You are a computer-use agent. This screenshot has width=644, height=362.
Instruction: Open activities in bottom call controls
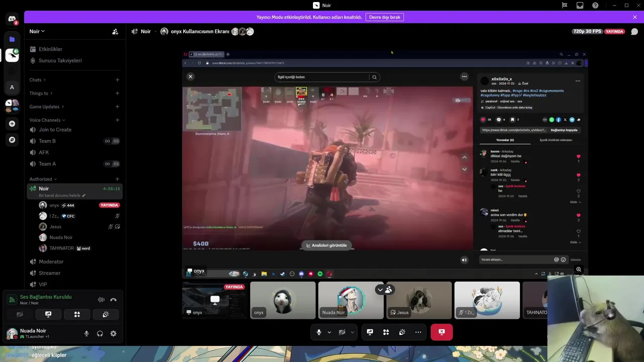click(386, 332)
